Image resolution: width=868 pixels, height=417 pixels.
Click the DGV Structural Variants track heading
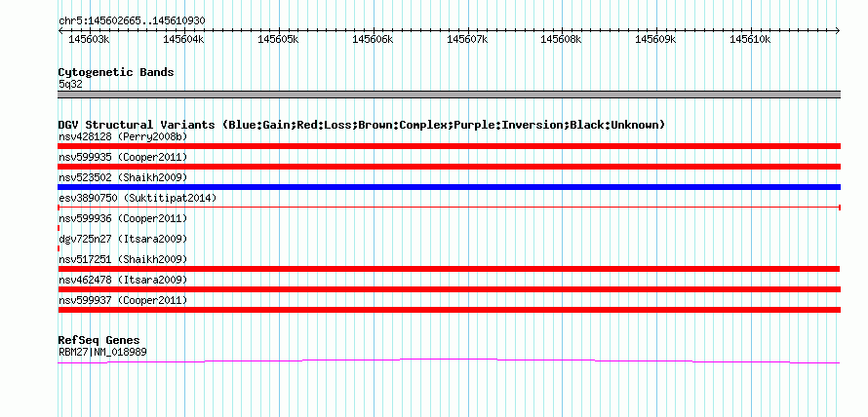[x=362, y=125]
